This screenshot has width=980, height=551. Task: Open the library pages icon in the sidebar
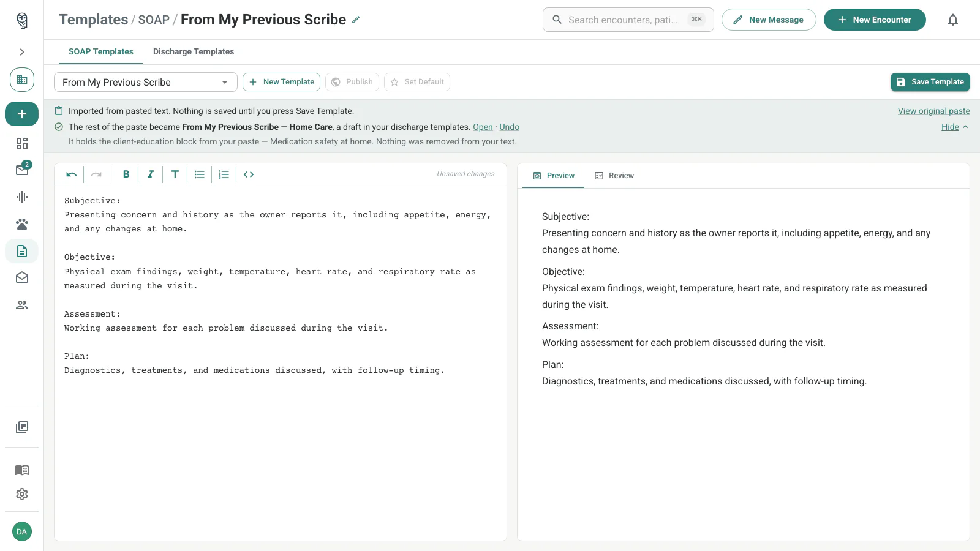click(22, 427)
